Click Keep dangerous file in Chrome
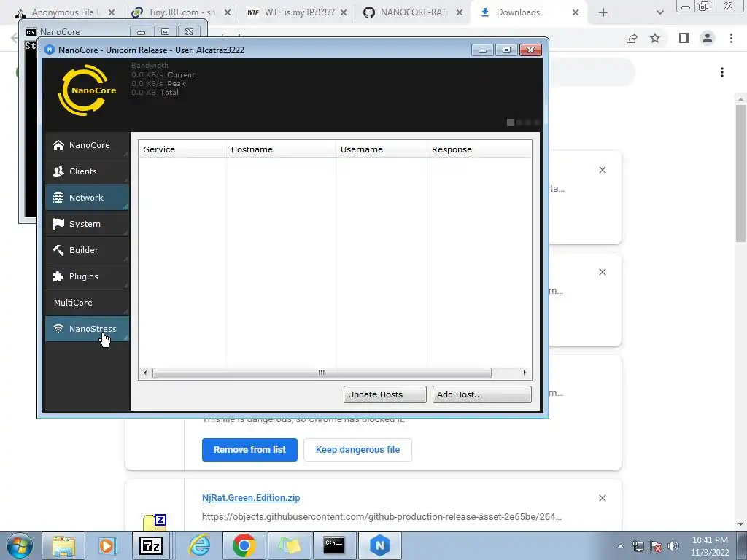The height and width of the screenshot is (560, 747). coord(357,449)
